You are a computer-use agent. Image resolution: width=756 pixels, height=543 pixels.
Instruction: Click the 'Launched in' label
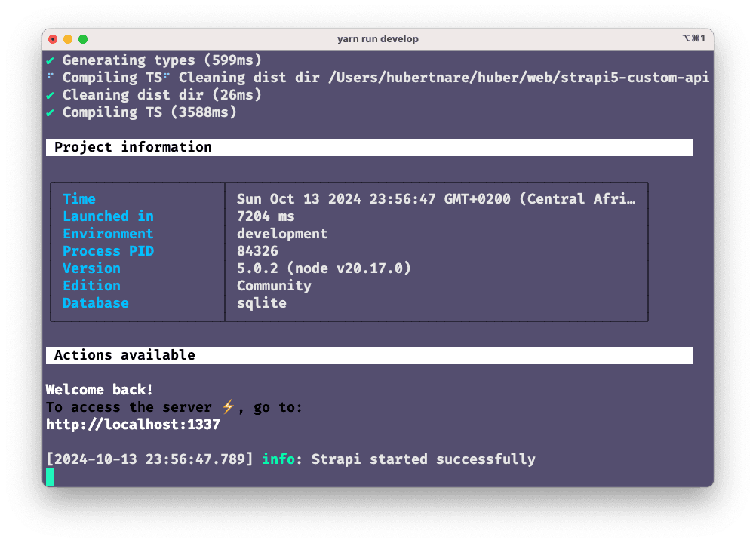[x=108, y=216]
